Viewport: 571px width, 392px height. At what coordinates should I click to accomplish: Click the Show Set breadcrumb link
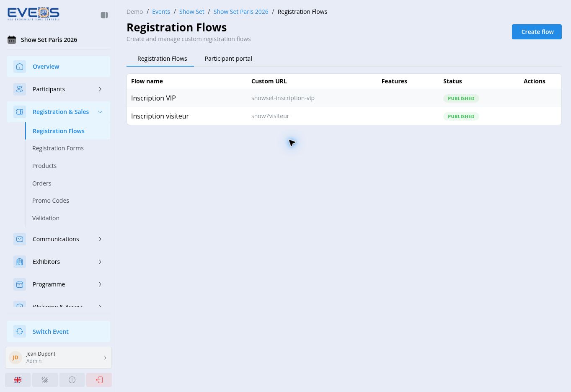pyautogui.click(x=192, y=12)
